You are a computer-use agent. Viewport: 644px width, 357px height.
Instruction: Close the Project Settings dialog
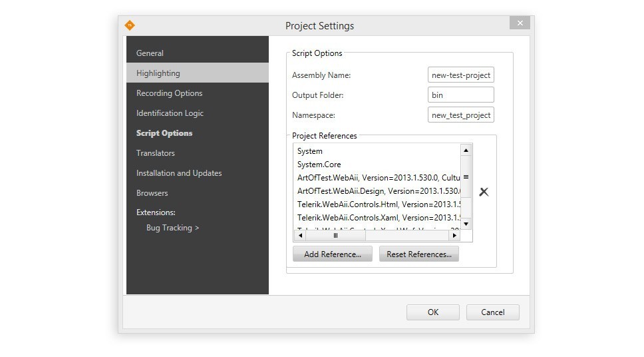tap(520, 23)
